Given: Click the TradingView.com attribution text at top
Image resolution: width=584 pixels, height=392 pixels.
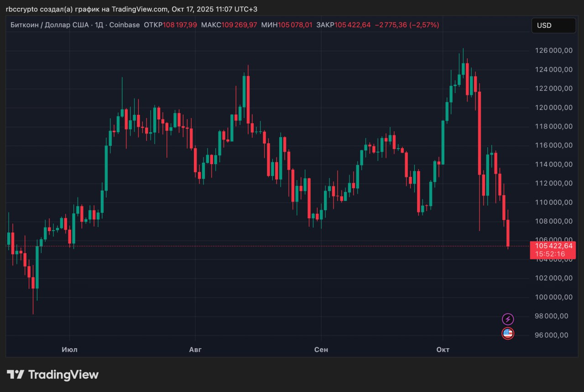Looking at the screenshot, I should (x=140, y=9).
